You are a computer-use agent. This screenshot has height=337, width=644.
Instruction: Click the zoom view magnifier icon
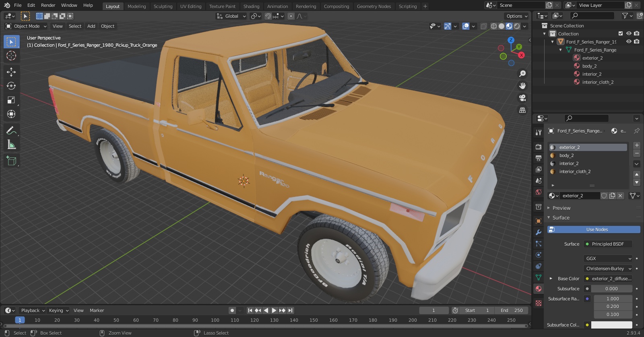pos(522,74)
